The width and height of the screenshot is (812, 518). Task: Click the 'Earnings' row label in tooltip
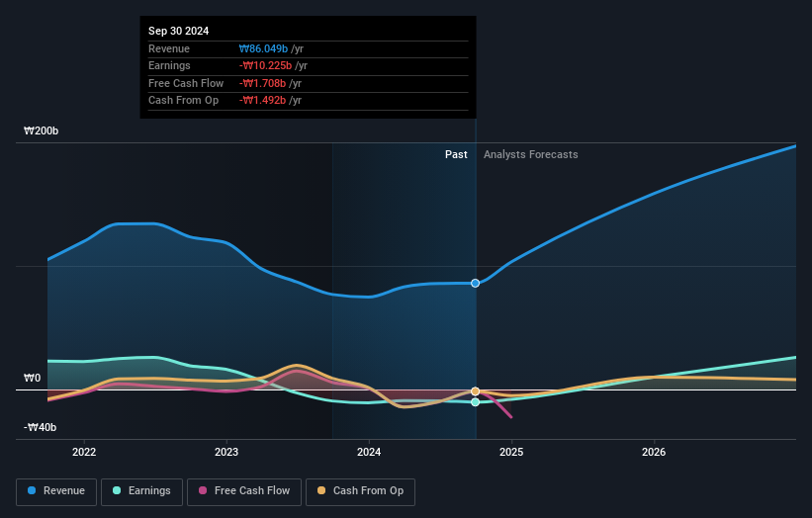click(x=169, y=65)
